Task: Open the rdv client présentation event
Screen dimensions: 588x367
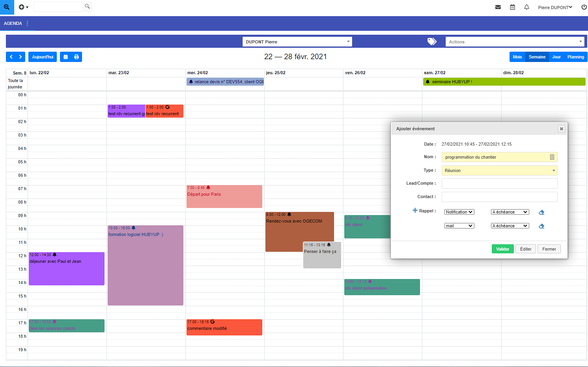Action: click(x=382, y=287)
